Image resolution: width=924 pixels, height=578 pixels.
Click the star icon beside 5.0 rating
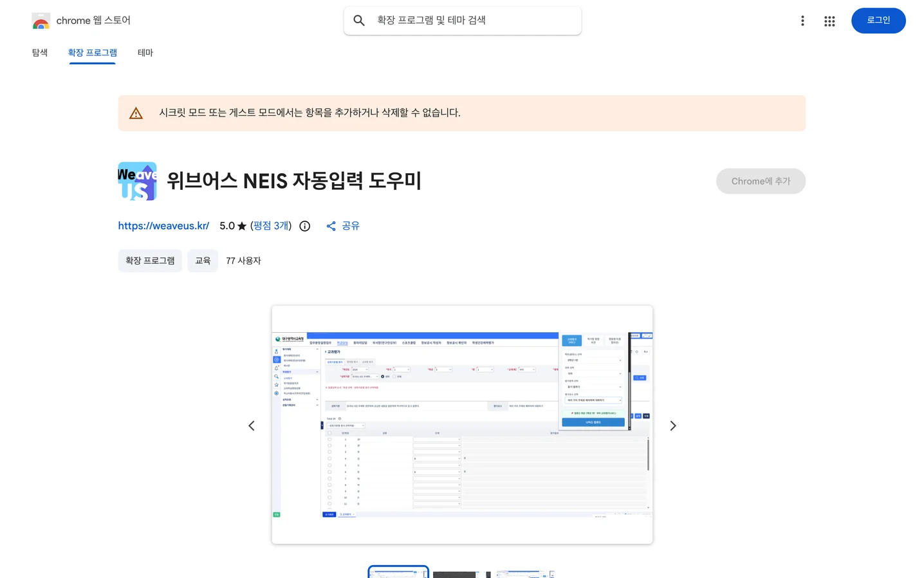(x=242, y=226)
